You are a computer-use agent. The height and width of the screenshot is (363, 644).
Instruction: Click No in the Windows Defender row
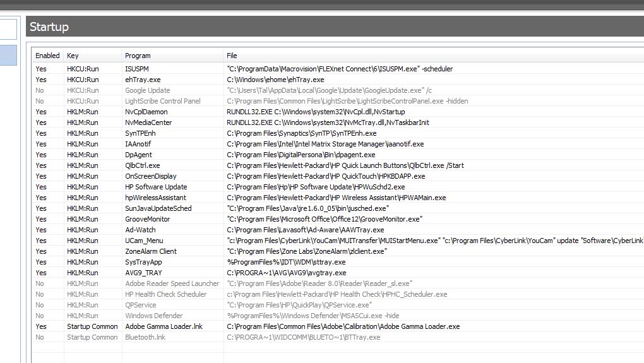[39, 316]
